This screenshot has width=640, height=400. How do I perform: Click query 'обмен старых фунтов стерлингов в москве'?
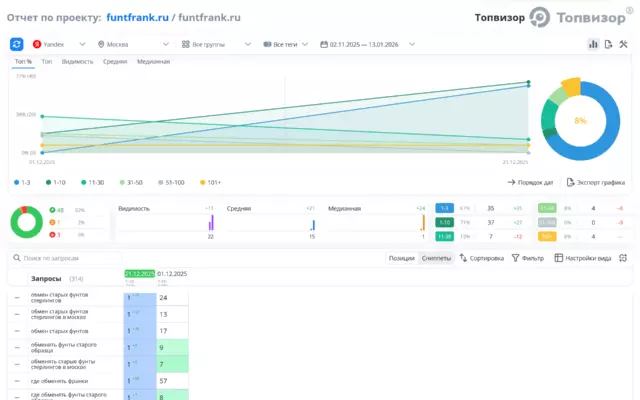pos(60,314)
